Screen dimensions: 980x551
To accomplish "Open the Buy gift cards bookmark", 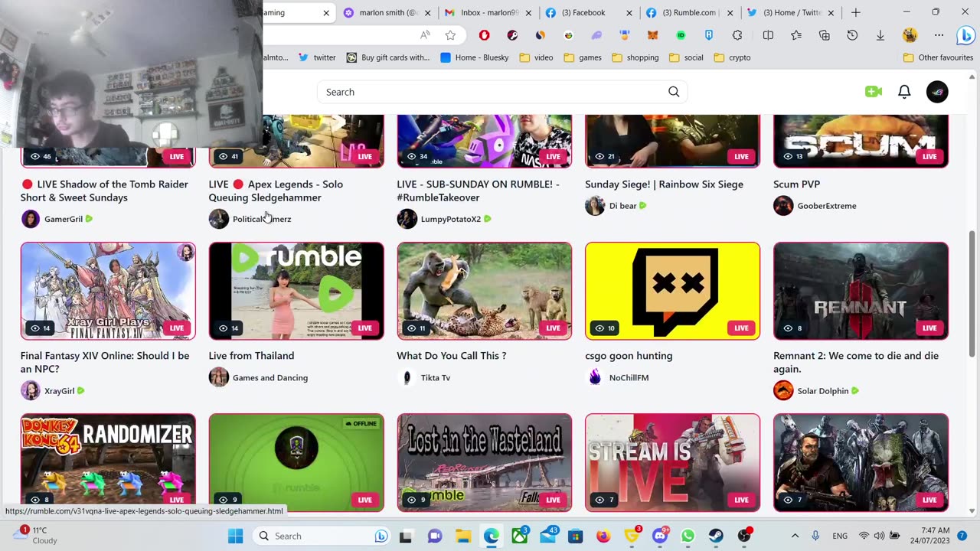I will pyautogui.click(x=388, y=57).
